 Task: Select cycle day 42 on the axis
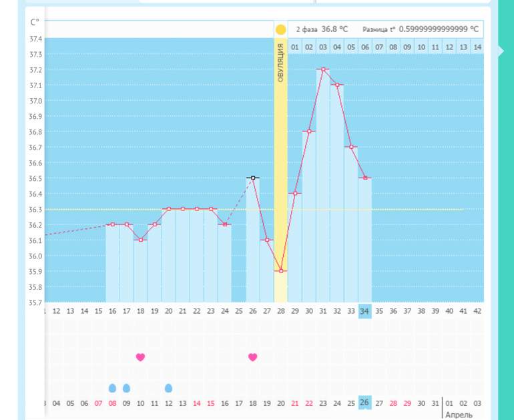coord(477,311)
